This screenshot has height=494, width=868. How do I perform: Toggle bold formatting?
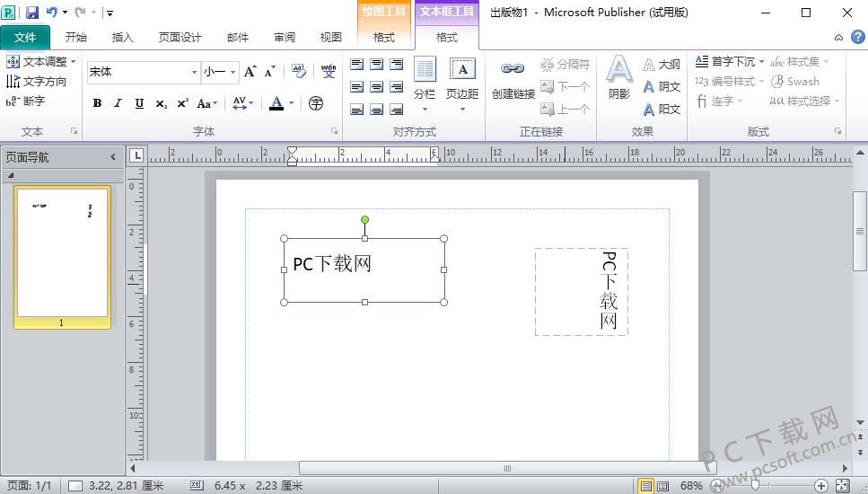(98, 103)
